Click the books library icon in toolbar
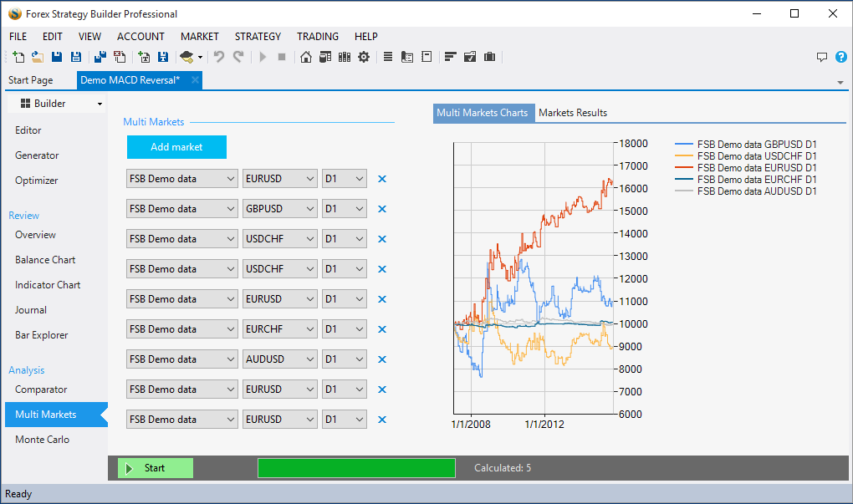The image size is (853, 504). click(345, 57)
